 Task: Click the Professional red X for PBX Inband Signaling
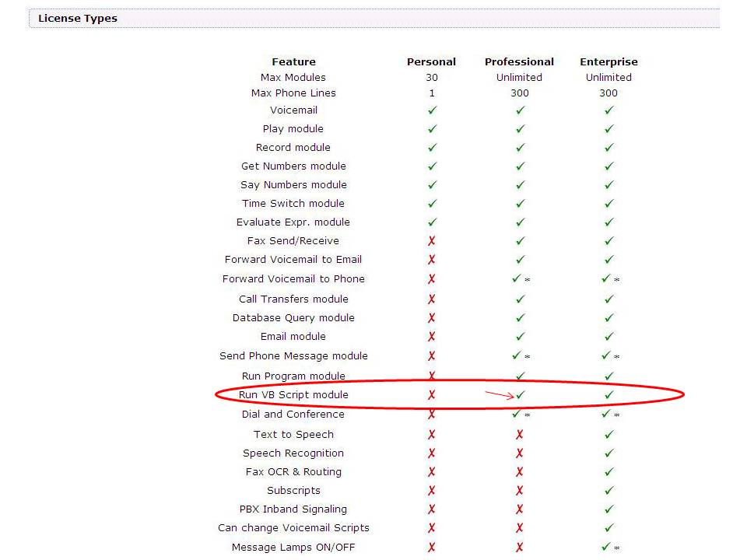click(519, 509)
